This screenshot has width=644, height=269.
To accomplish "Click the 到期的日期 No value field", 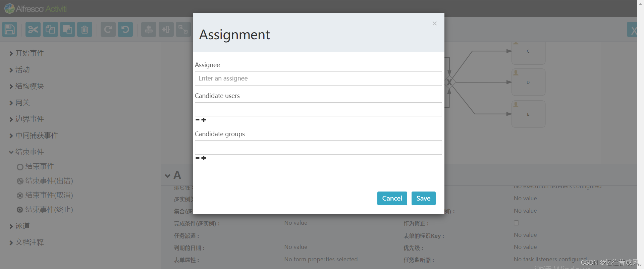I will pyautogui.click(x=296, y=247).
